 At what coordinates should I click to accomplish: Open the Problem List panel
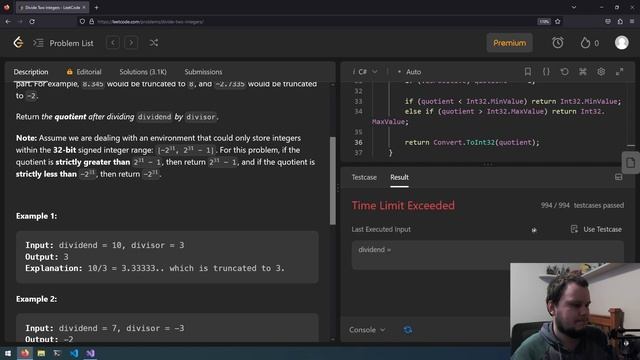click(x=63, y=43)
